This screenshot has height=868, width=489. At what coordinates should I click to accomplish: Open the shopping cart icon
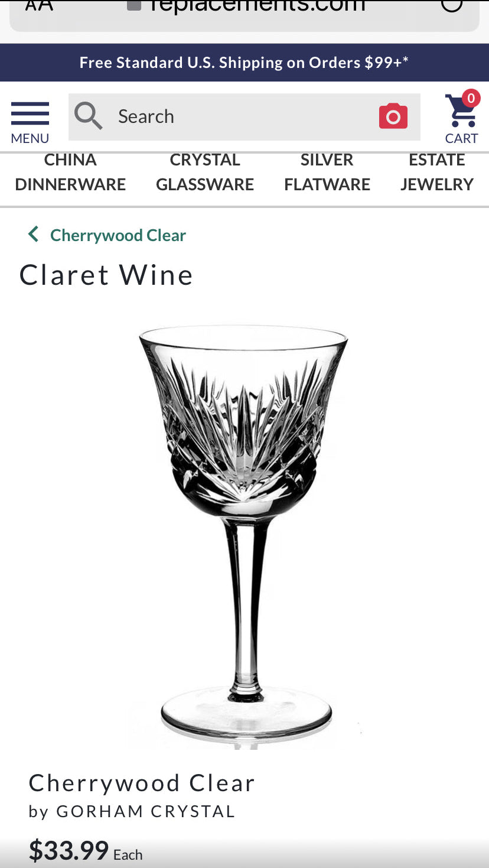click(461, 119)
